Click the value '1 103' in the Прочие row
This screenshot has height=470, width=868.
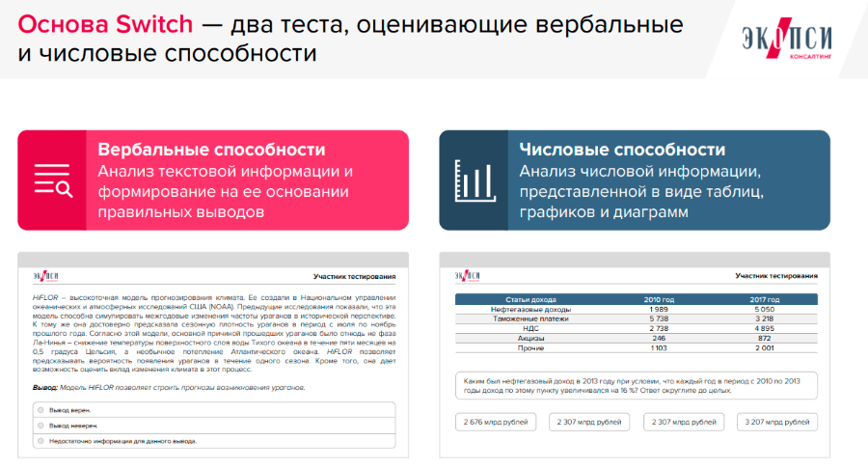pyautogui.click(x=659, y=348)
